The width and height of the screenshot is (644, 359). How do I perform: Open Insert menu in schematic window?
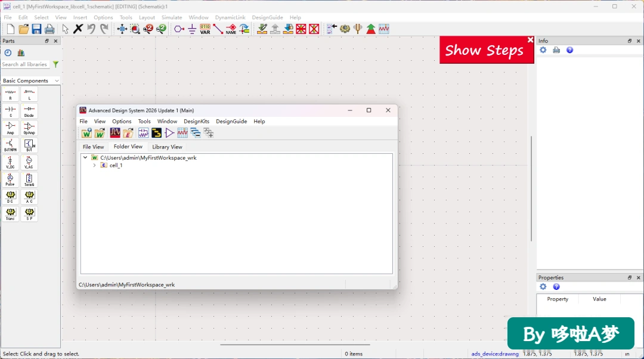(x=80, y=17)
